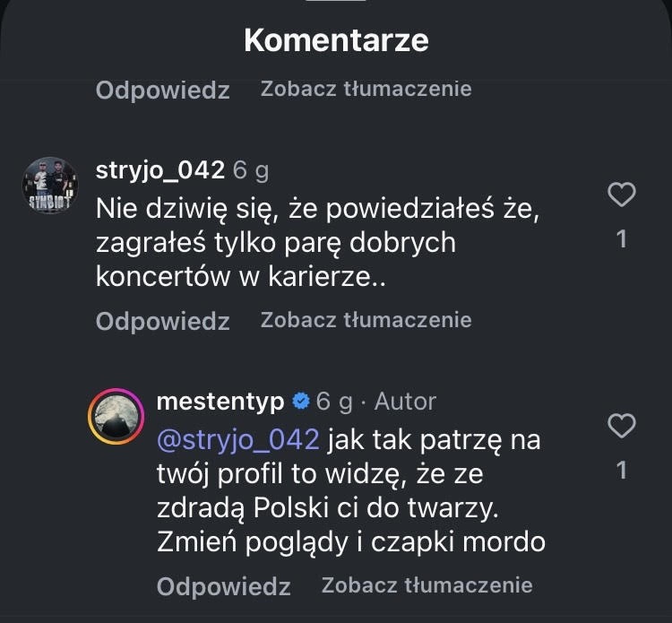Tap the Komentarze header title
The height and width of the screenshot is (623, 672).
[x=336, y=40]
